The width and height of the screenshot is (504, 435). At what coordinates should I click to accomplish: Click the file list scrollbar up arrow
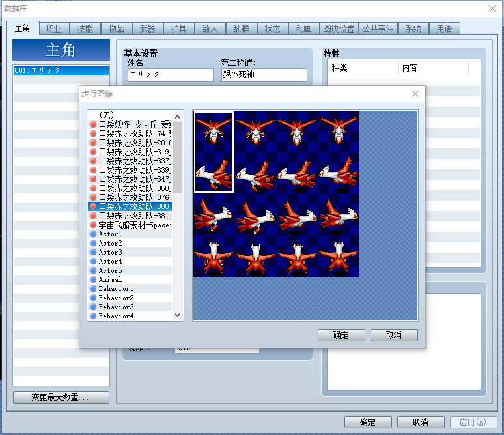(x=177, y=116)
